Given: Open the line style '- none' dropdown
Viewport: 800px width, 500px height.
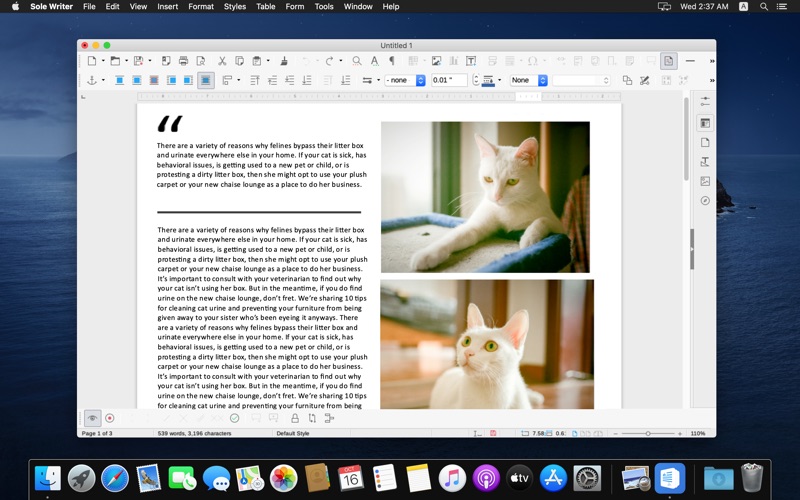Looking at the screenshot, I should click(x=406, y=80).
